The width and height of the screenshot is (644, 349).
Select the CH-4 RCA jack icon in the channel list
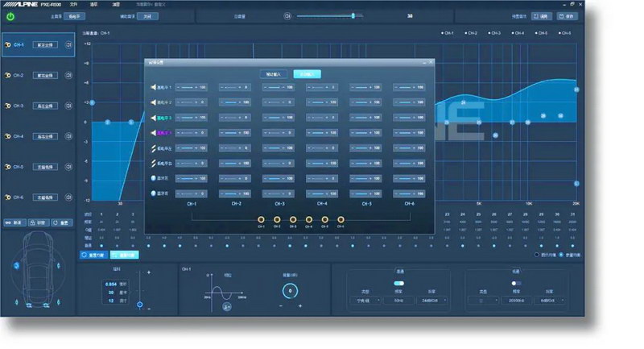(x=7, y=136)
